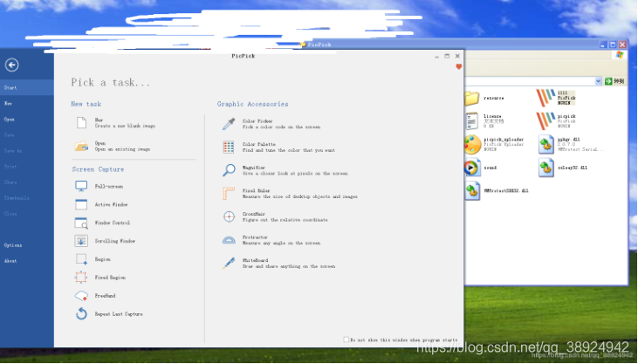This screenshot has width=638, height=364.
Task: Click the Fixed Region capture icon
Action: pos(81,277)
